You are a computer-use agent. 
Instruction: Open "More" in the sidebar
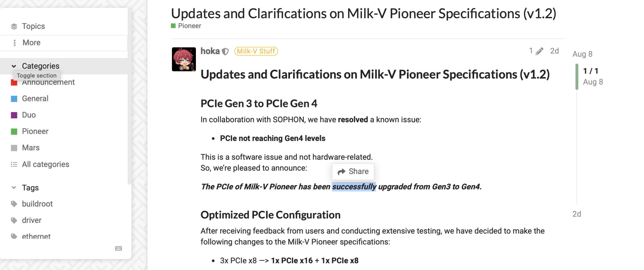tap(31, 43)
